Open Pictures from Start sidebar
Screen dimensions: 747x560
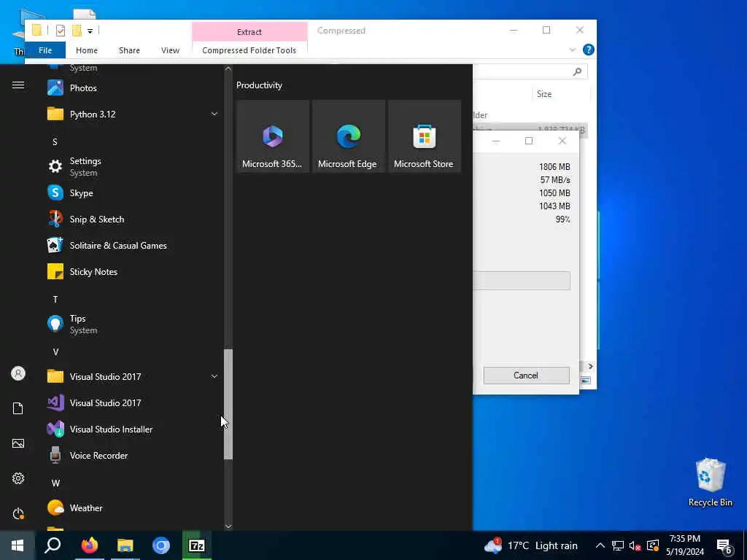(18, 443)
